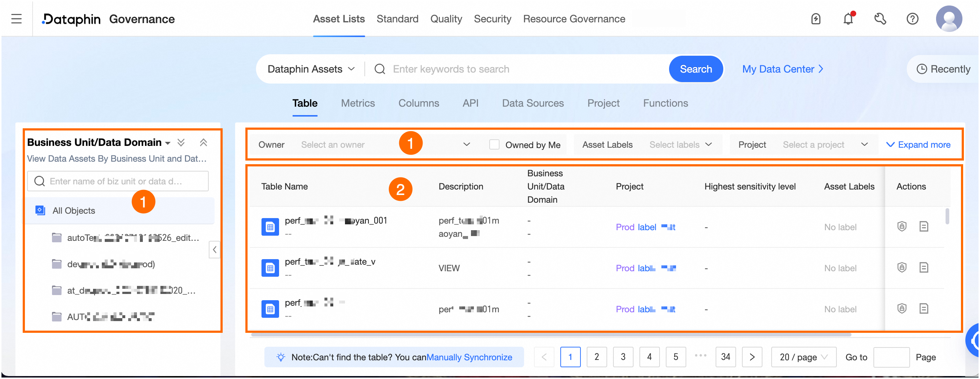Click the clock icon next to Recently
The image size is (980, 379).
921,69
